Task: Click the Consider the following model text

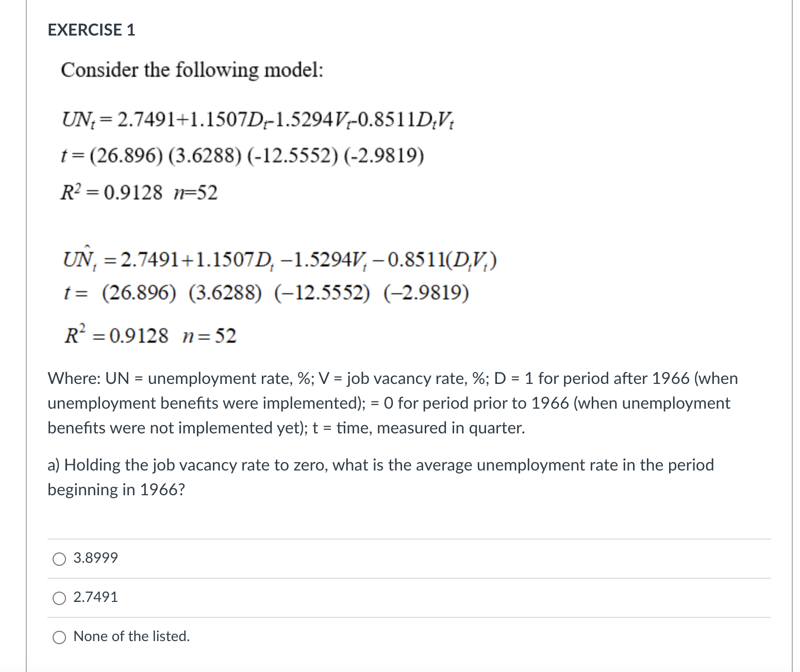Action: coord(192,71)
